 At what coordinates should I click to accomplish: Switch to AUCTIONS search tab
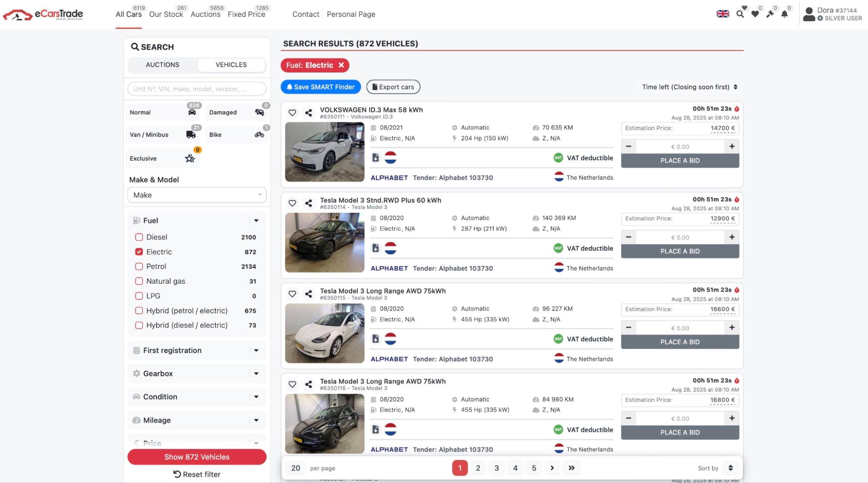[x=162, y=65]
